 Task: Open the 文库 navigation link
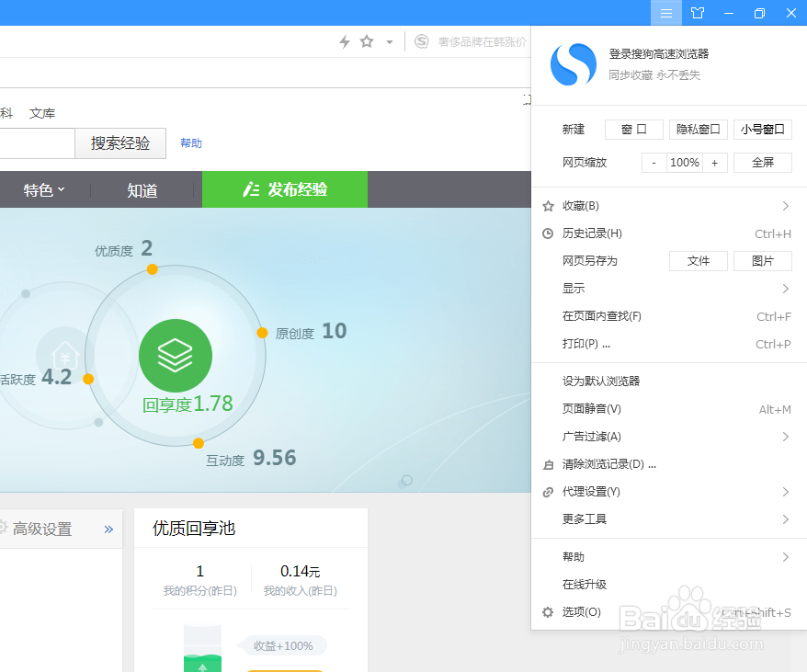42,113
